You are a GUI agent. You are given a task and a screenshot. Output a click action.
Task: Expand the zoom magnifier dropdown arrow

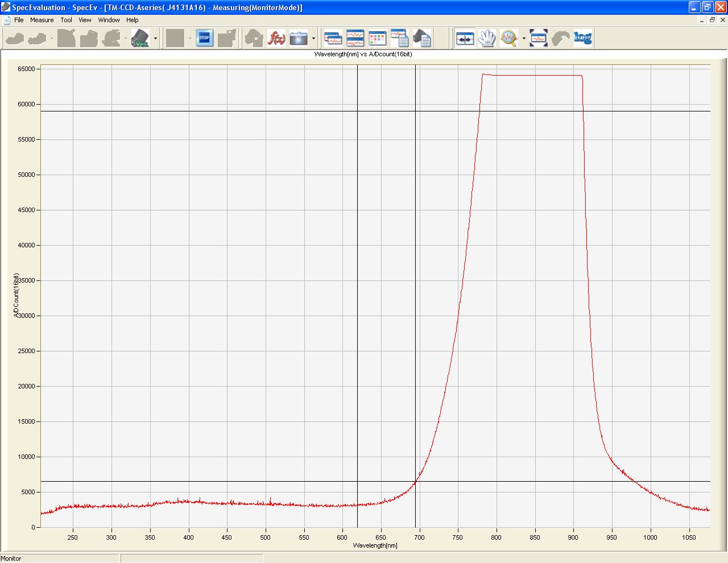(x=524, y=39)
